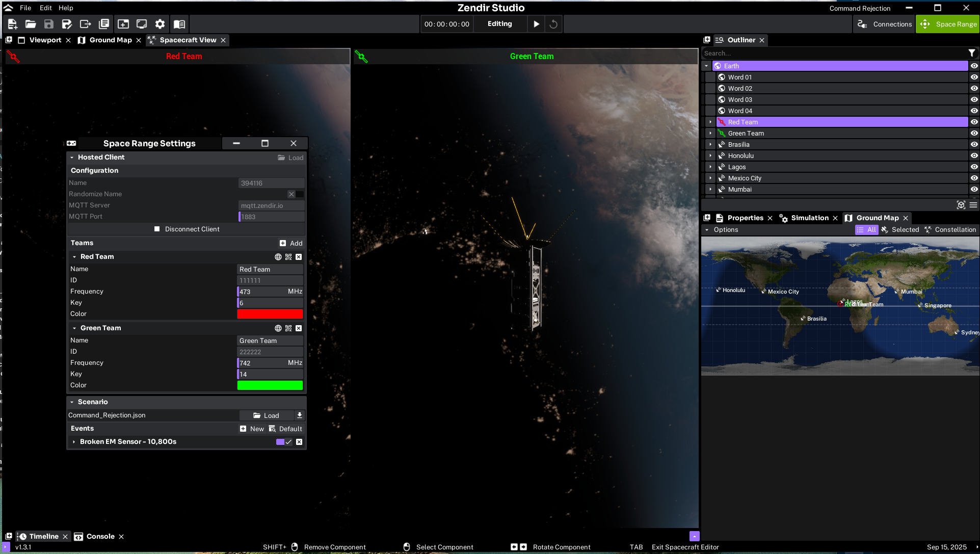Collapse the Red Team settings section
This screenshot has width=980, height=554.
pos(74,257)
